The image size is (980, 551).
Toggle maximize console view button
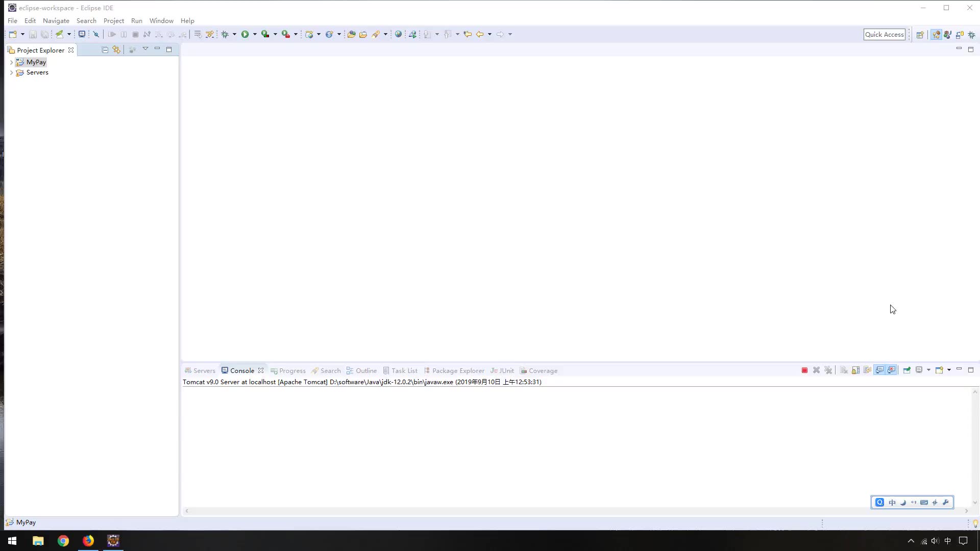click(971, 370)
